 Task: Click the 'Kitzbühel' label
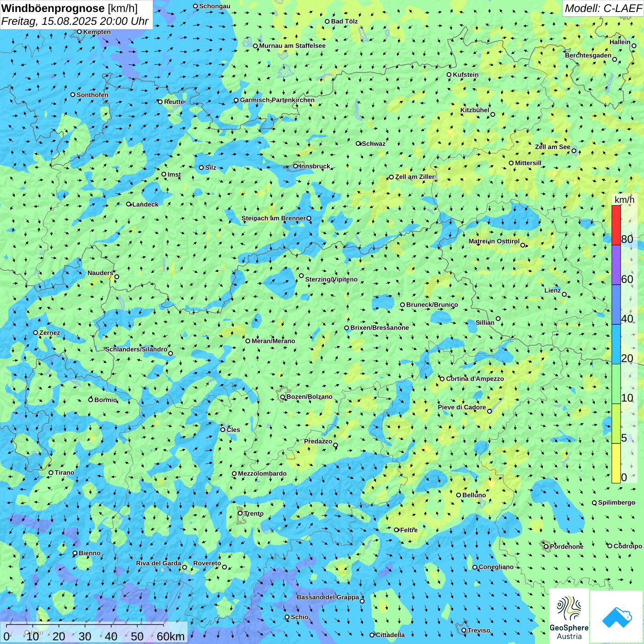475,110
